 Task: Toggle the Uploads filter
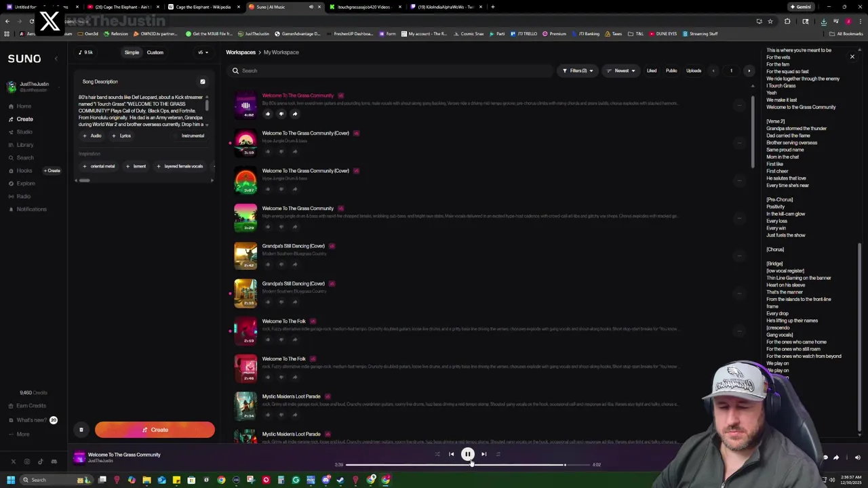click(694, 70)
